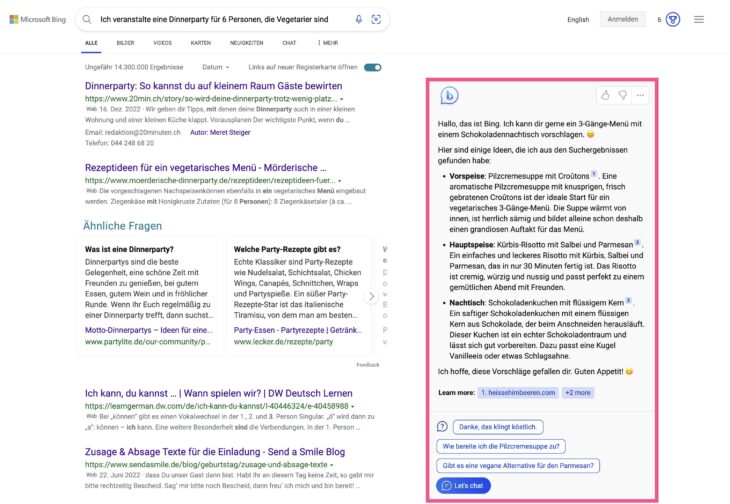Like the Bing answer with thumbs up
Screen dimensions: 730x504
605,95
